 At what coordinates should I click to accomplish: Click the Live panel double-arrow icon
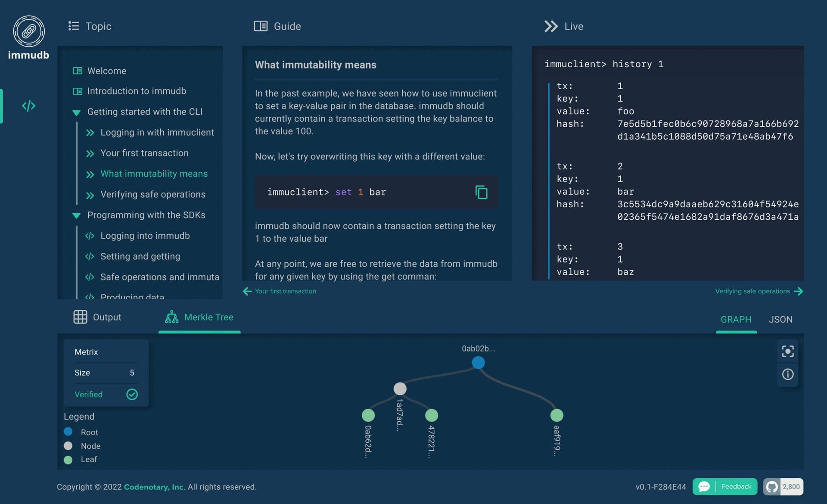(x=550, y=26)
